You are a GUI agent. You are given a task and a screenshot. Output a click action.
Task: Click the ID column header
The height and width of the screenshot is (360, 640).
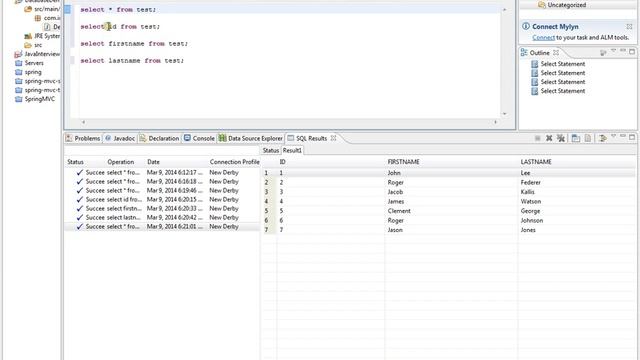[x=282, y=162]
